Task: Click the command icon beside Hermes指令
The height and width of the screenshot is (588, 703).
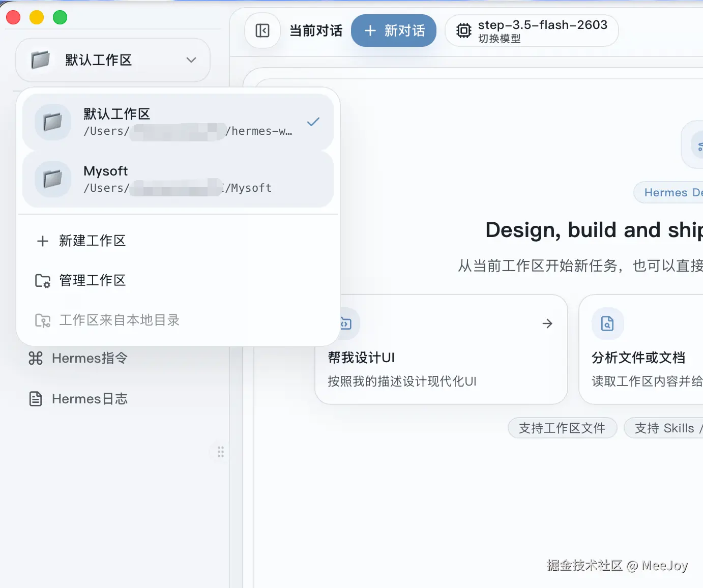Action: coord(36,358)
